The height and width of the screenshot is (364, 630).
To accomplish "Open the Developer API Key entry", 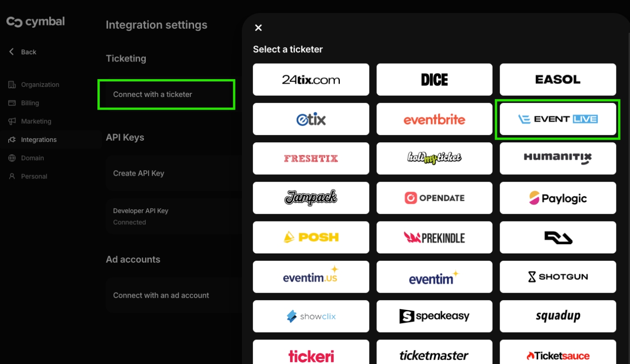I will (x=173, y=216).
